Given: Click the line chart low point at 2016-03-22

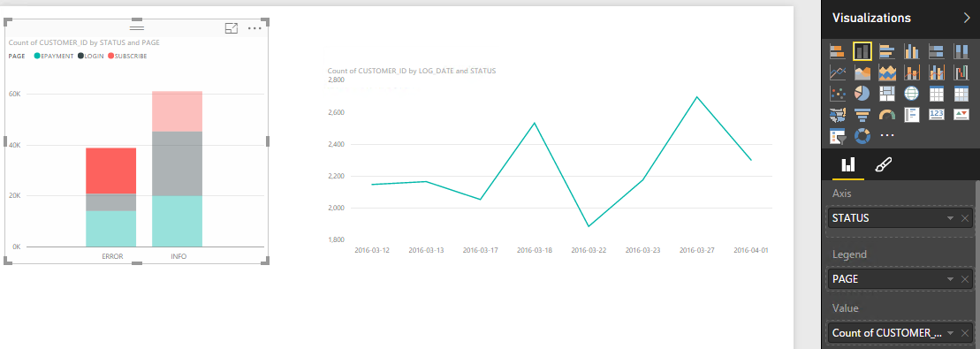Looking at the screenshot, I should coord(589,226).
